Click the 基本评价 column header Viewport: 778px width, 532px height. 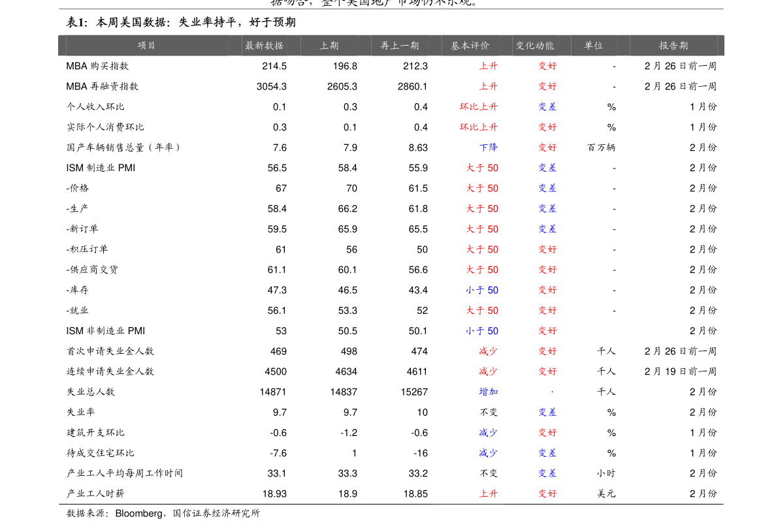(470, 46)
